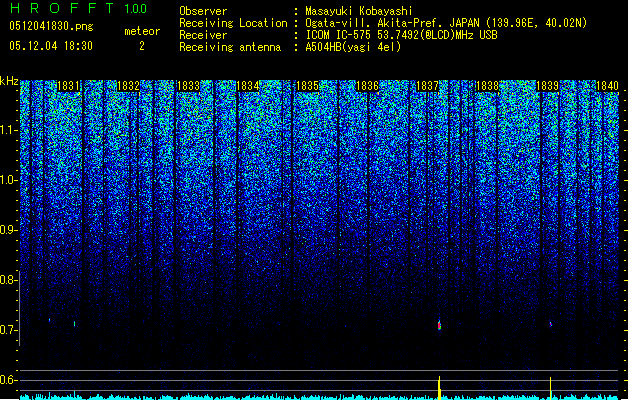Click the 'Observer' field label
This screenshot has height=400, width=629.
203,11
